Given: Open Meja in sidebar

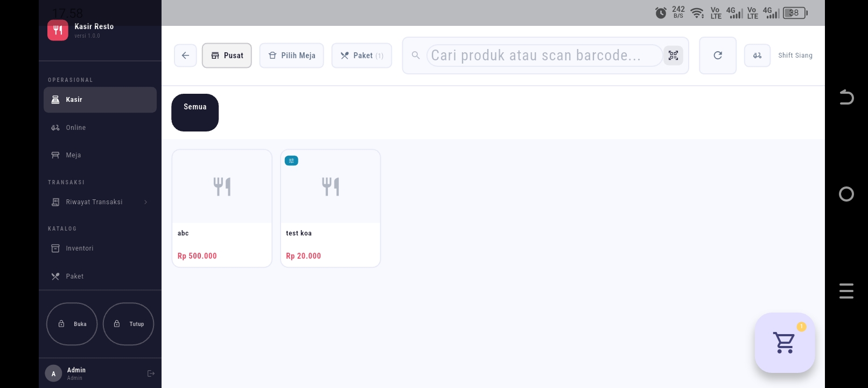Looking at the screenshot, I should [100, 155].
